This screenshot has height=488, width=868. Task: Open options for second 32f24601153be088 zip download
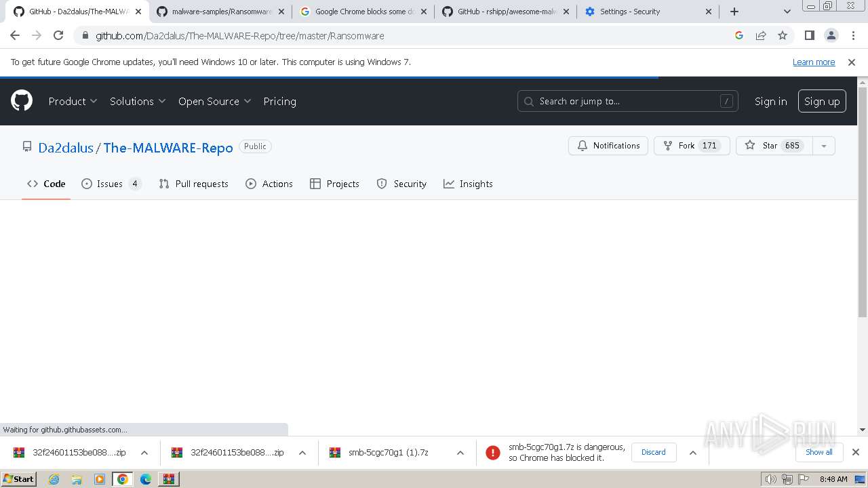pos(302,453)
